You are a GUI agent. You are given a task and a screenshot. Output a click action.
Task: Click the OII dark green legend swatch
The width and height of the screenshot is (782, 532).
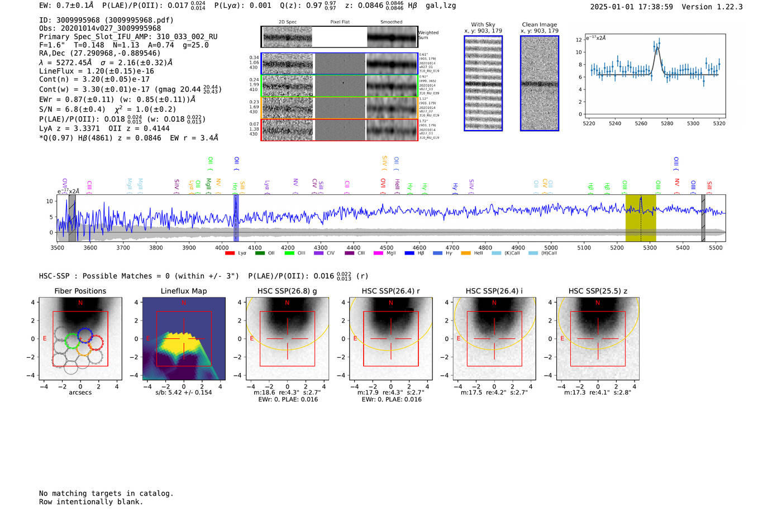coord(260,253)
